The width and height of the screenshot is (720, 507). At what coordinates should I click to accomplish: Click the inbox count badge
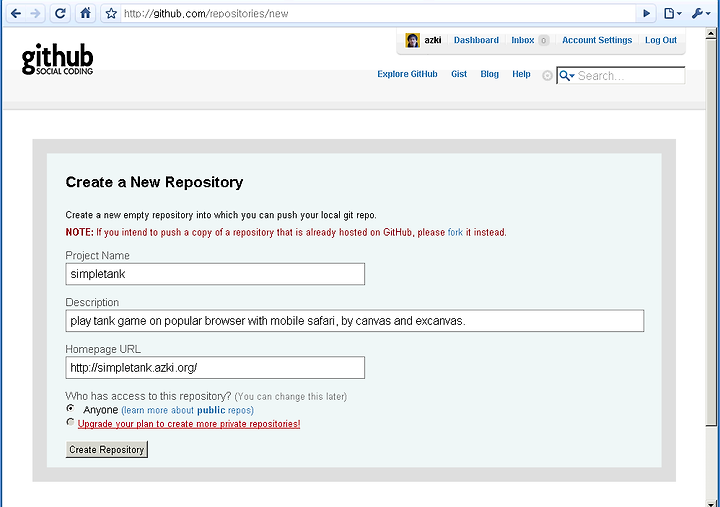[543, 40]
